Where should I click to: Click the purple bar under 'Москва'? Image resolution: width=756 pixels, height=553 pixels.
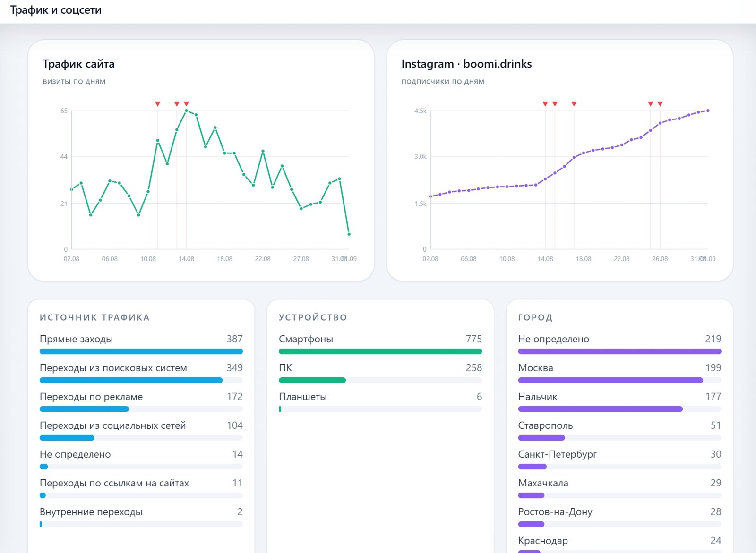[x=610, y=380]
